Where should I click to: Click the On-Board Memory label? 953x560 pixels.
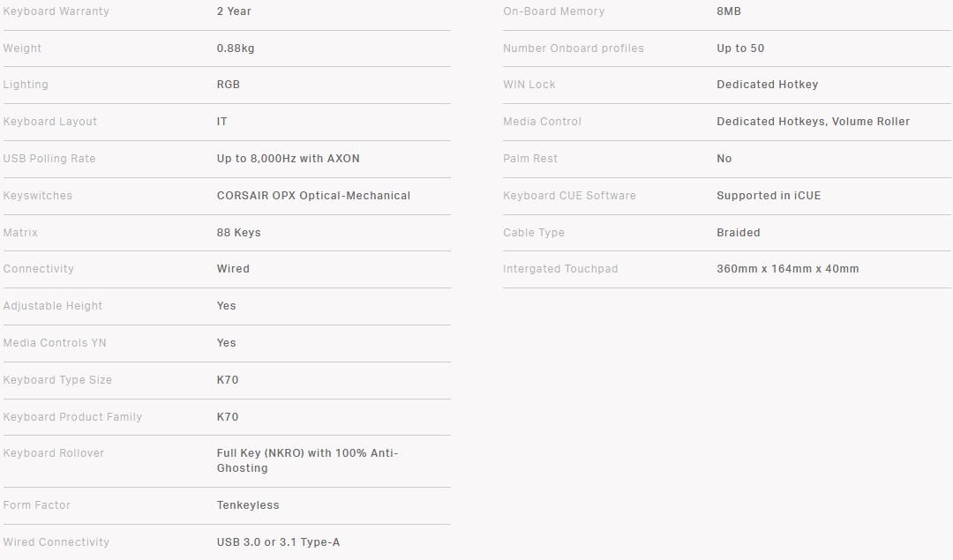click(x=554, y=11)
